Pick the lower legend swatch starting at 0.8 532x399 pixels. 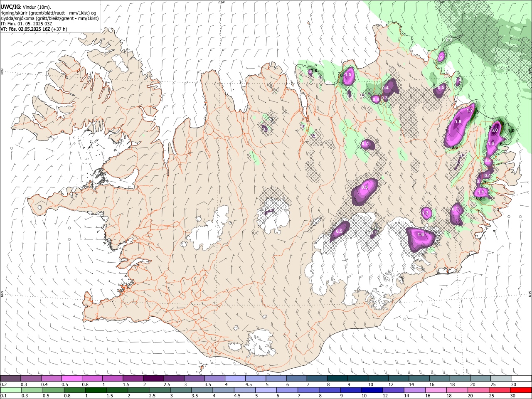pos(74,390)
